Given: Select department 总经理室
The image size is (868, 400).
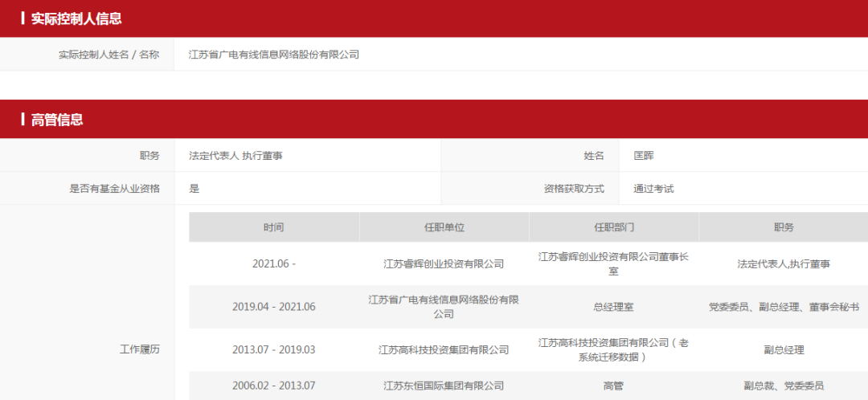Looking at the screenshot, I should 614,307.
